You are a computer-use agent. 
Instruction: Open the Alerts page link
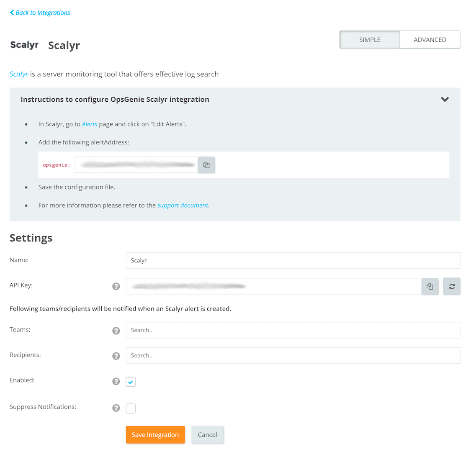(x=90, y=124)
